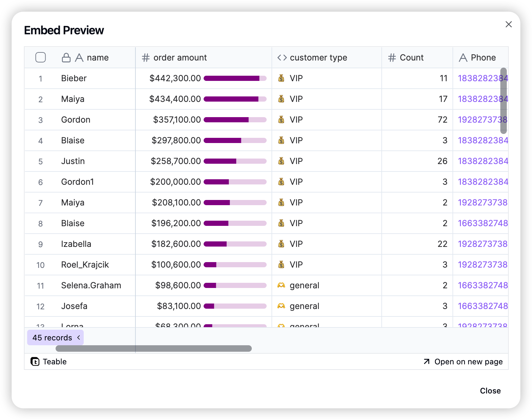532x420 pixels.
Task: Click the general emoji in Josefa row
Action: point(281,306)
